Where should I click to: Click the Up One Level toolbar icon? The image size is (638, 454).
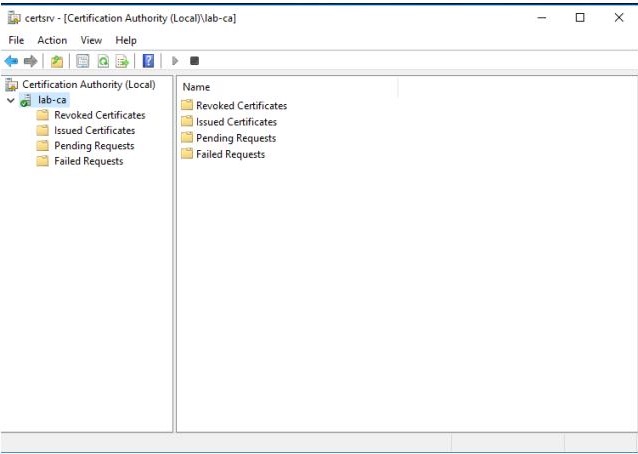[57, 61]
